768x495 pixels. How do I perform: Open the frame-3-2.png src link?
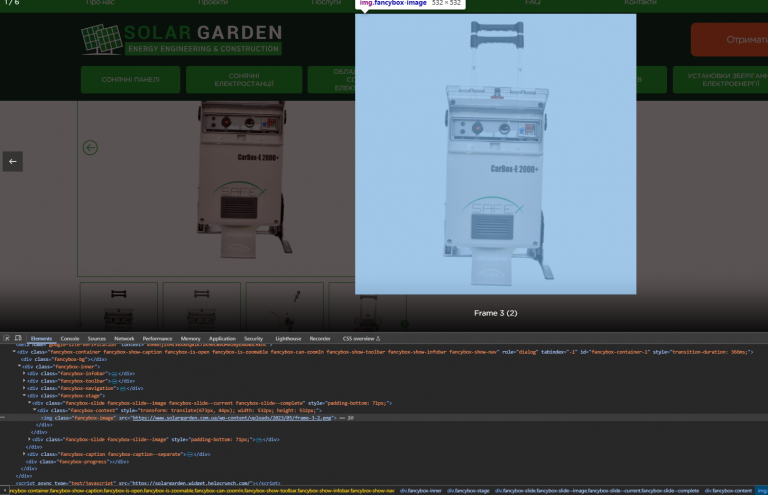(x=232, y=418)
